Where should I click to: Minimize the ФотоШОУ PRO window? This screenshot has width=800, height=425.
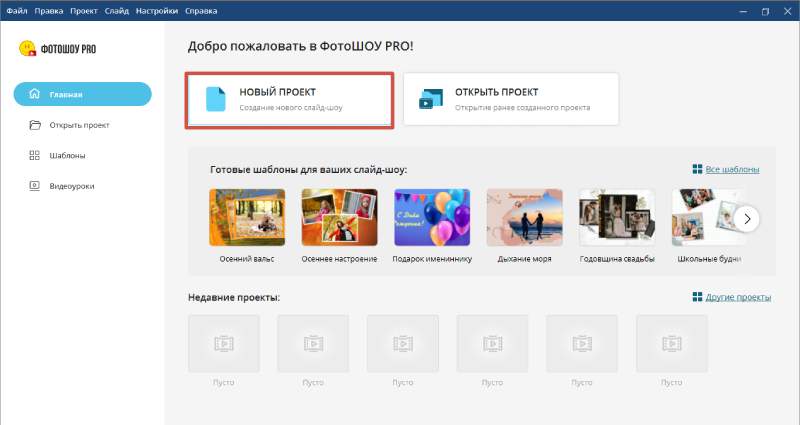743,11
